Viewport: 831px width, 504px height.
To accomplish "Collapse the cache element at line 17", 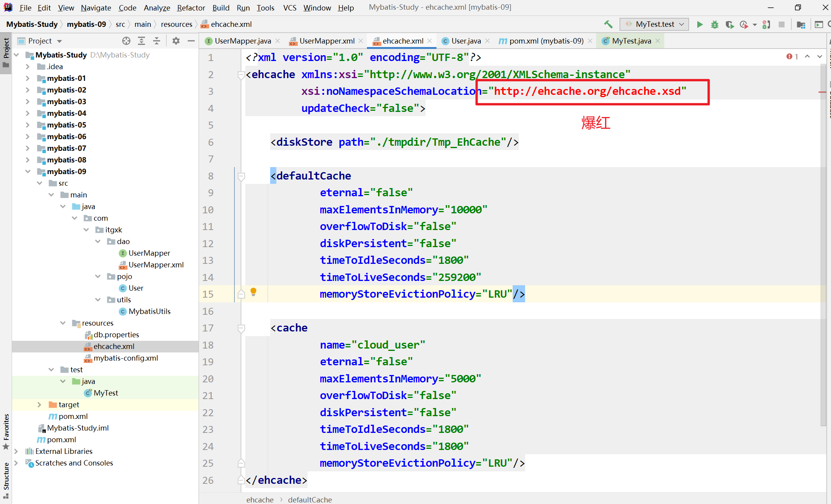I will pos(241,328).
